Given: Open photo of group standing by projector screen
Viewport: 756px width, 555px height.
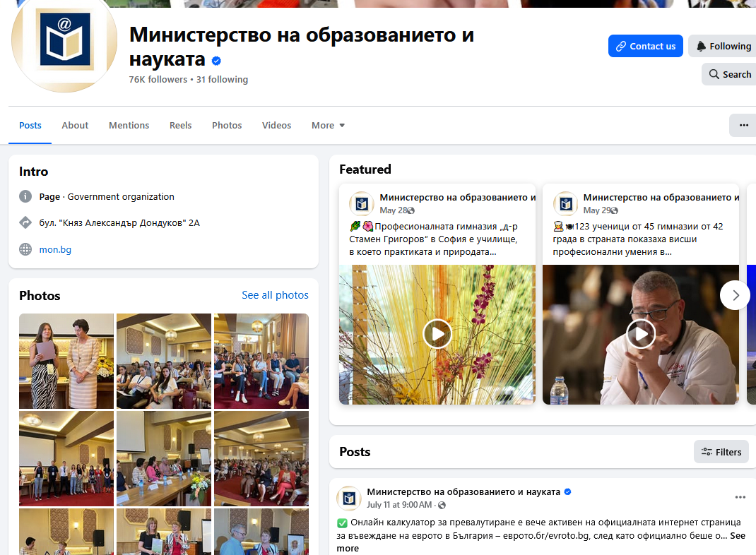Looking at the screenshot, I should point(66,459).
